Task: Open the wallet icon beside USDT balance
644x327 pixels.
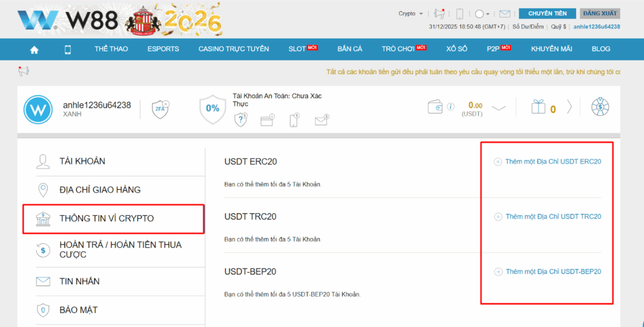Action: pos(435,107)
